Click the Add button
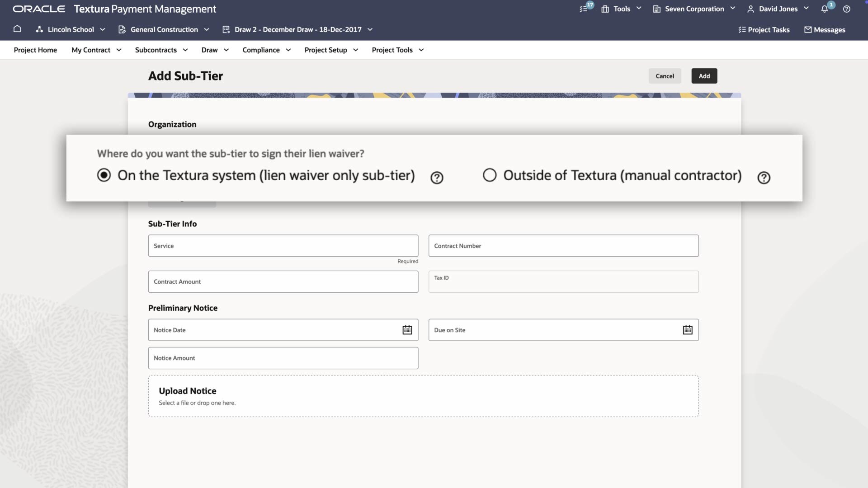This screenshot has width=868, height=488. point(704,76)
